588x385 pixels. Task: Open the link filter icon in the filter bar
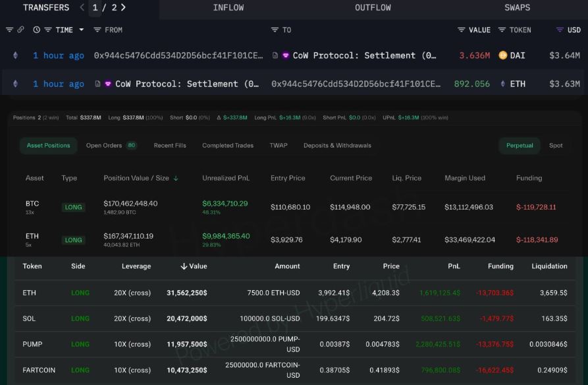pos(21,29)
